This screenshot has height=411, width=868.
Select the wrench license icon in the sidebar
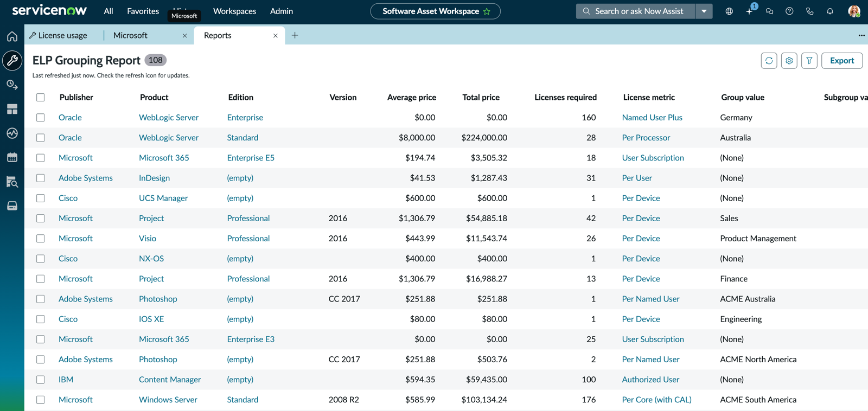[12, 60]
